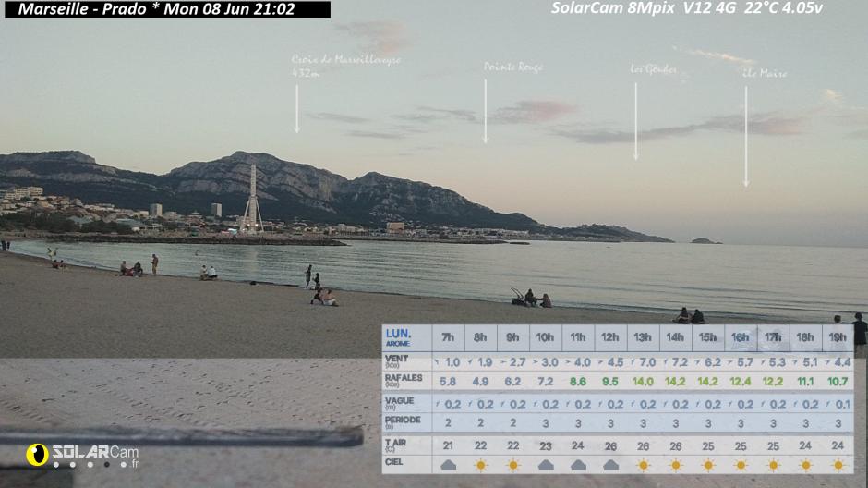Click the cloud icon under 10h
Viewport: 868px width, 488px height.
[x=546, y=465]
